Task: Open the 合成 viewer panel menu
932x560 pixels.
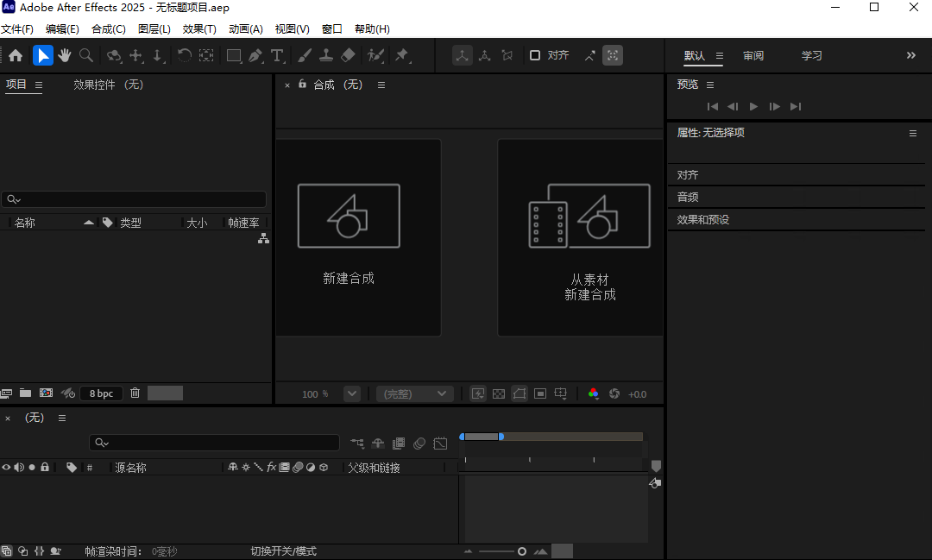Action: click(381, 85)
